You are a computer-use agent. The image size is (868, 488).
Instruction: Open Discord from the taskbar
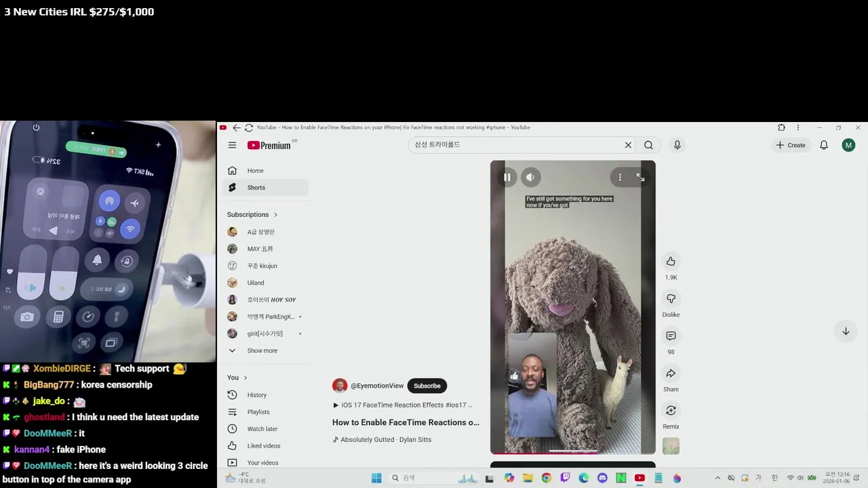click(x=602, y=478)
